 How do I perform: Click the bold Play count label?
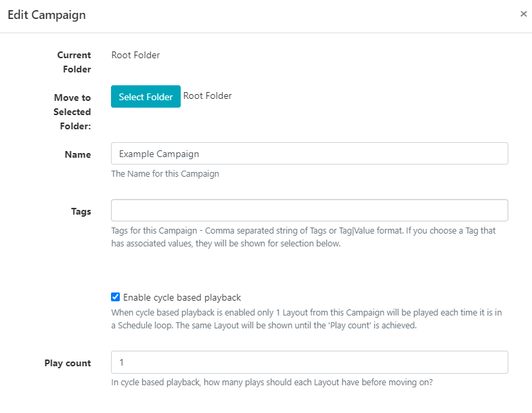click(68, 363)
